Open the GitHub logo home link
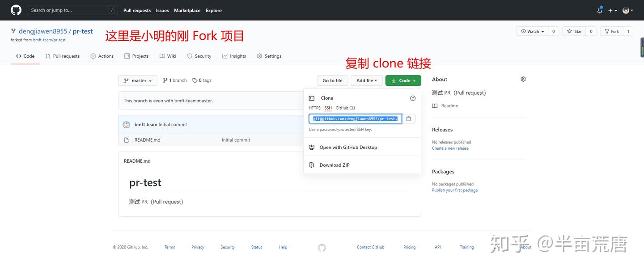Image resolution: width=644 pixels, height=270 pixels. 16,10
